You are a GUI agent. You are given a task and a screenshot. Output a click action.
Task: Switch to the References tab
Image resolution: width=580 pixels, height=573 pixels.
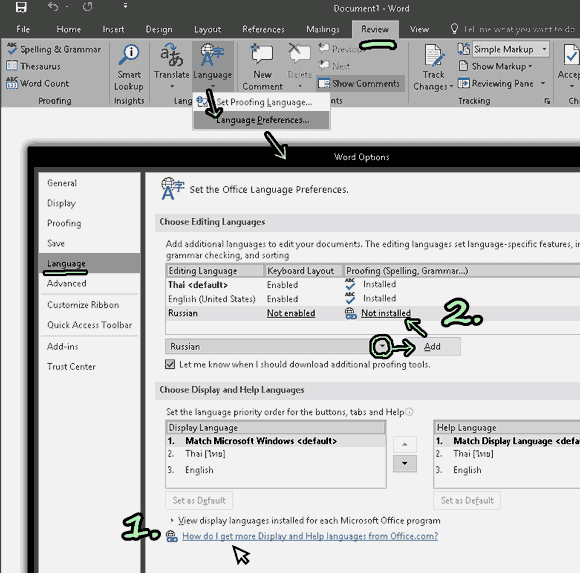point(263,29)
